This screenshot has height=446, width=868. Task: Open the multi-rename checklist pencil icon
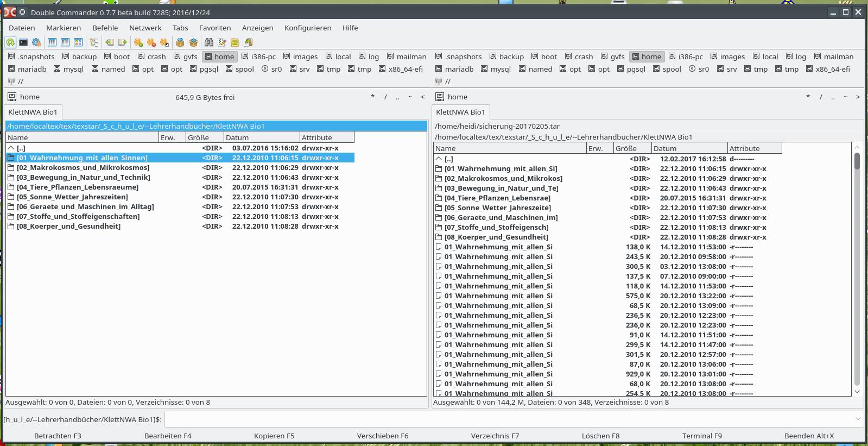point(221,42)
